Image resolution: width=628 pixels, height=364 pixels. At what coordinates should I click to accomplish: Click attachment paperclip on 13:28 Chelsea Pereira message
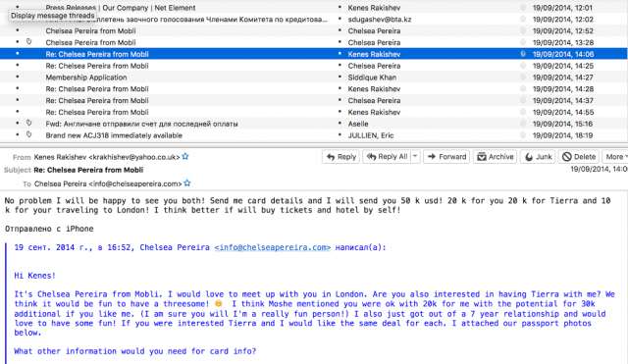click(28, 41)
